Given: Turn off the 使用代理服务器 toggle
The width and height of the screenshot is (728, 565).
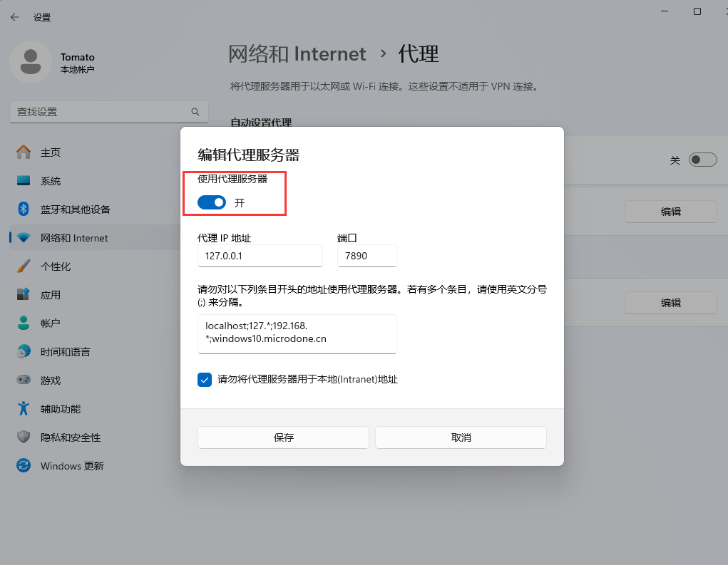Looking at the screenshot, I should click(x=212, y=203).
